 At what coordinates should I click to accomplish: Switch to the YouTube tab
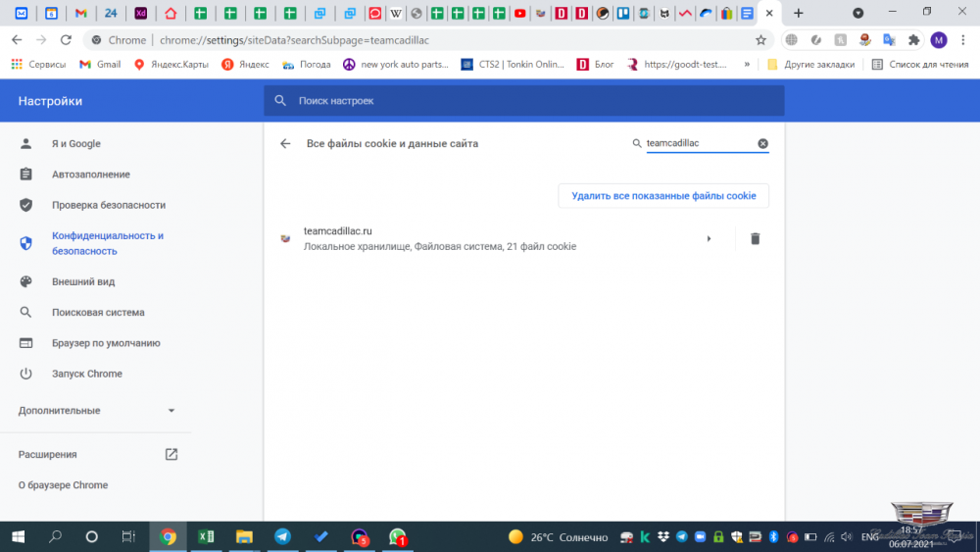click(x=519, y=13)
